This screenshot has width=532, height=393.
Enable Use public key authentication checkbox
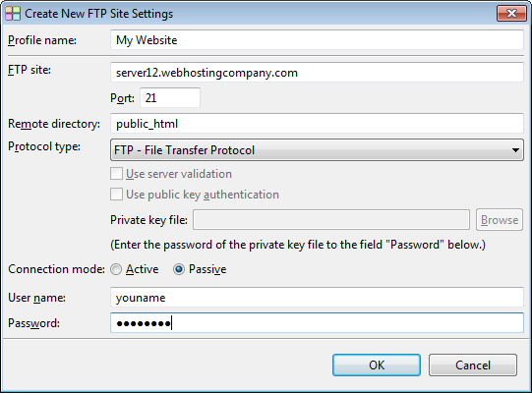[116, 195]
